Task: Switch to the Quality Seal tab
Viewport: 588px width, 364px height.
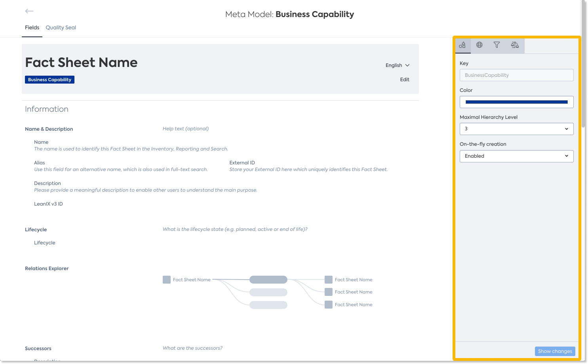Action: coord(61,28)
